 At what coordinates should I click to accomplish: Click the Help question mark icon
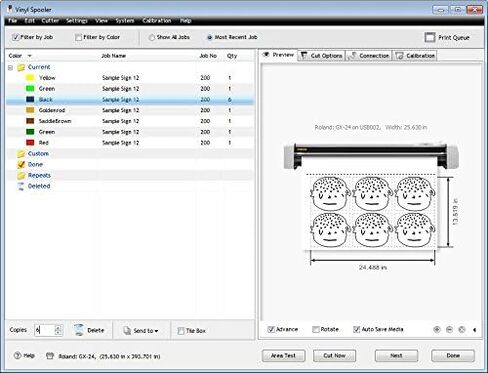tap(17, 356)
